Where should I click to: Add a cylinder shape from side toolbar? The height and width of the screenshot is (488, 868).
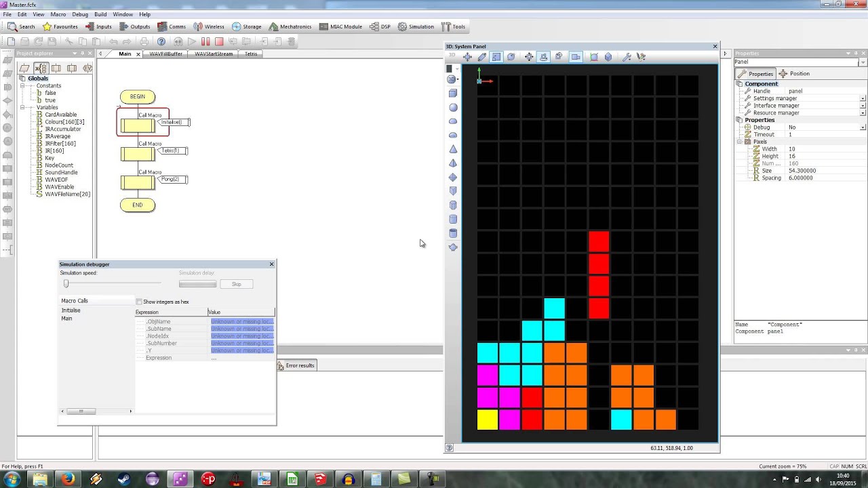pyautogui.click(x=453, y=219)
